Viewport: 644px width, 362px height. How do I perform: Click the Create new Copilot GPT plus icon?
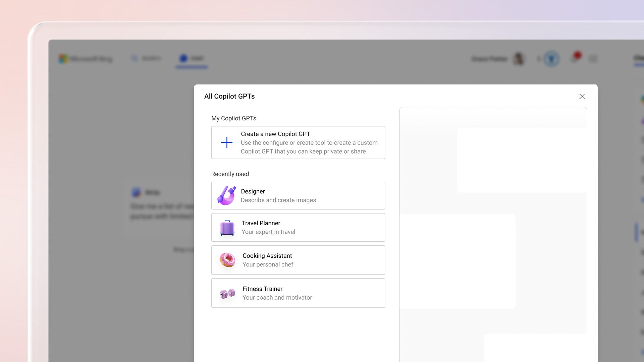227,143
